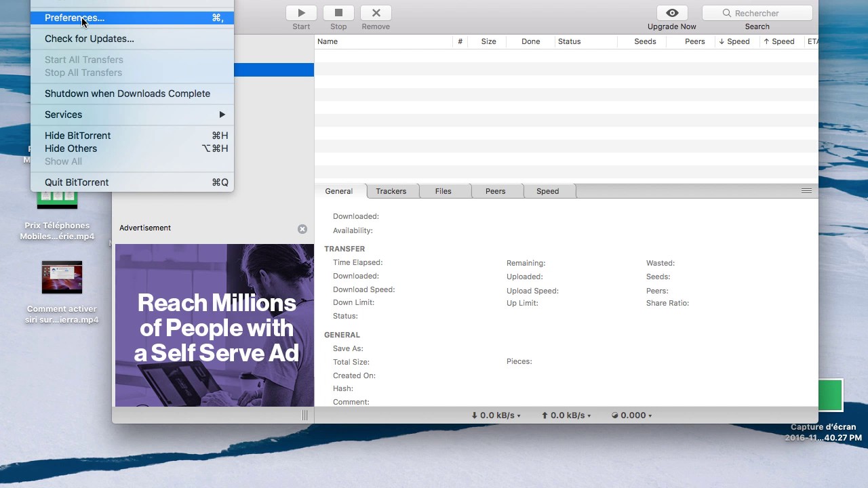Click the Upgrade Now eye icon

click(x=672, y=13)
